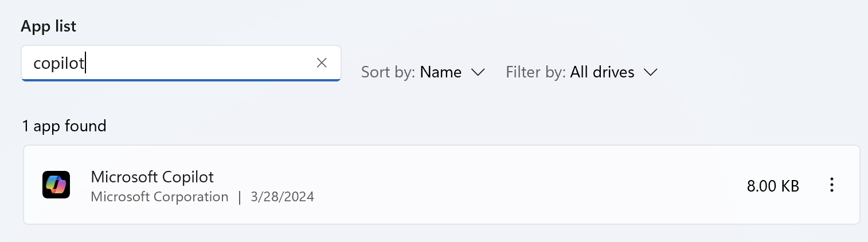Expand the Filter by chevron arrow

pyautogui.click(x=650, y=72)
